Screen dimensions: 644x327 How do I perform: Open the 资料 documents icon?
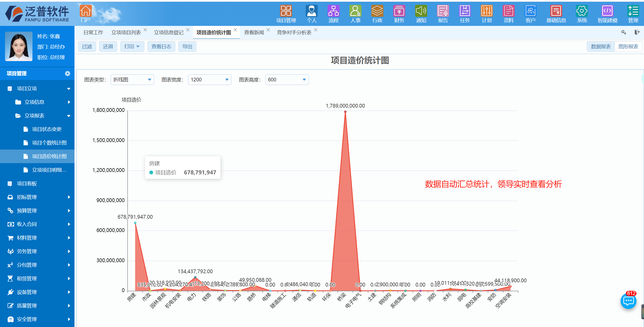(508, 14)
